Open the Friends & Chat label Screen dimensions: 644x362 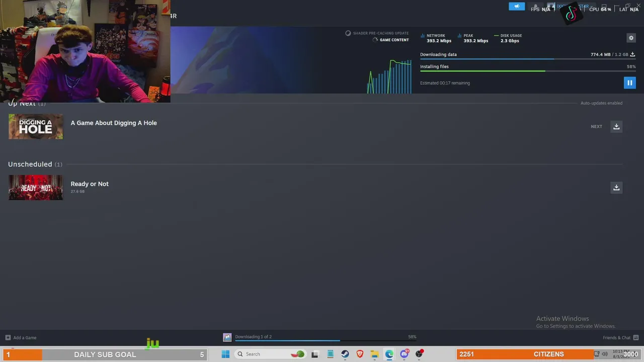(x=616, y=338)
